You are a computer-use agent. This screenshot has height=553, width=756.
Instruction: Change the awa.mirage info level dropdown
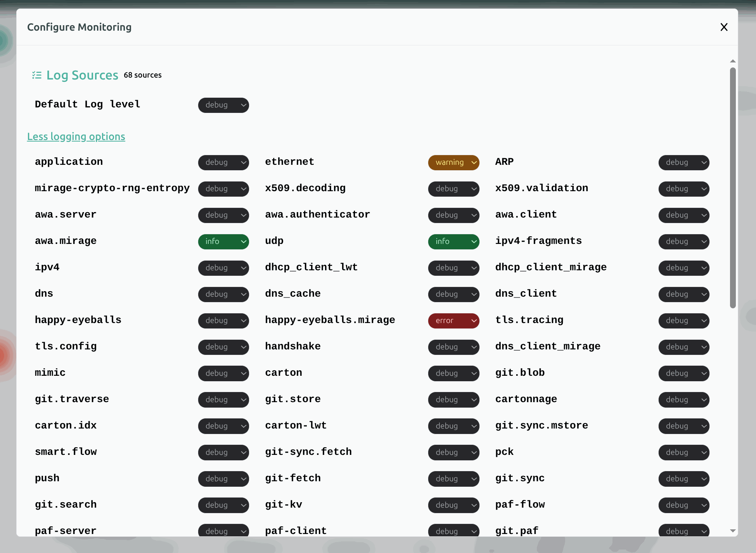point(223,242)
